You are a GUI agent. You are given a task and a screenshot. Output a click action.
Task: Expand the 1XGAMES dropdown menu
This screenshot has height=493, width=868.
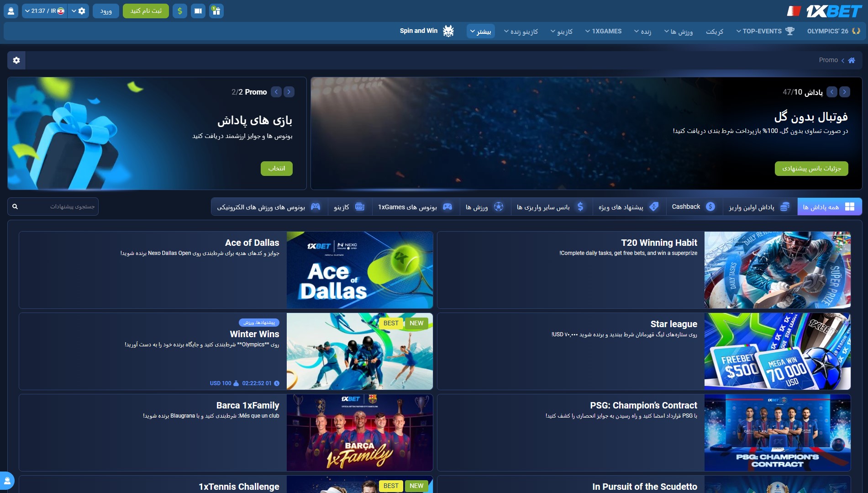pyautogui.click(x=603, y=31)
